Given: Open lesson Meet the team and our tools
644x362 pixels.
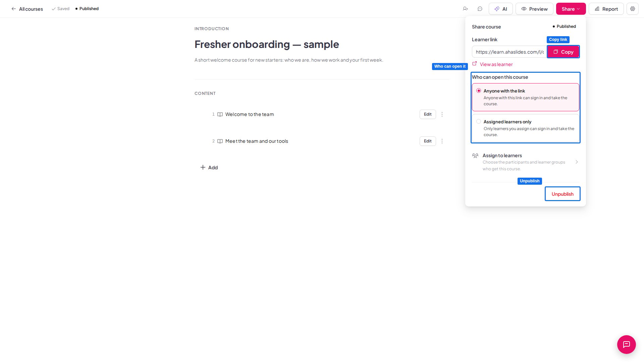Looking at the screenshot, I should (257, 141).
